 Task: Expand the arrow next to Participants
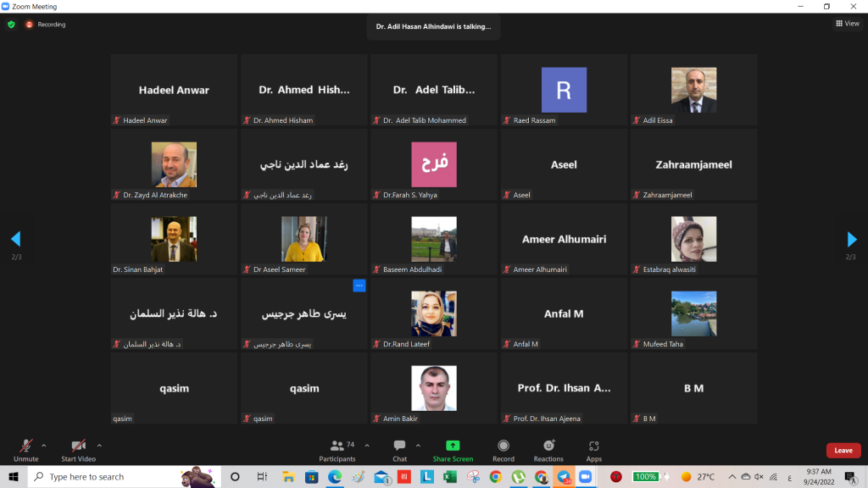[x=367, y=444]
